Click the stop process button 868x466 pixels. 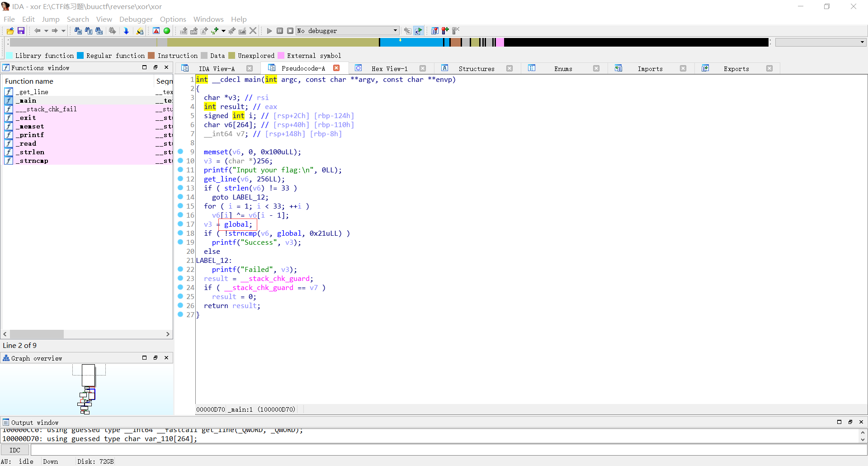(x=290, y=31)
